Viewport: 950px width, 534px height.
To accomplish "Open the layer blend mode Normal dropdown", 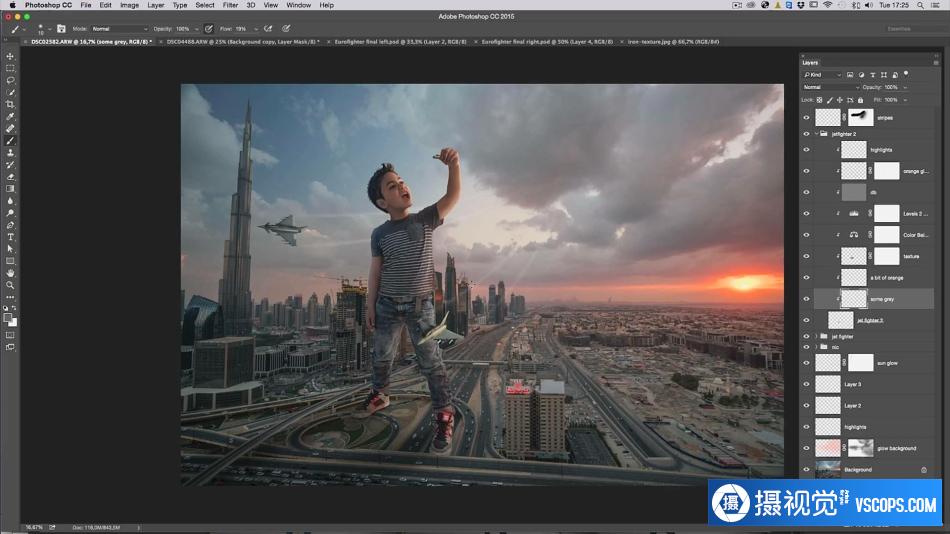I will pyautogui.click(x=831, y=87).
